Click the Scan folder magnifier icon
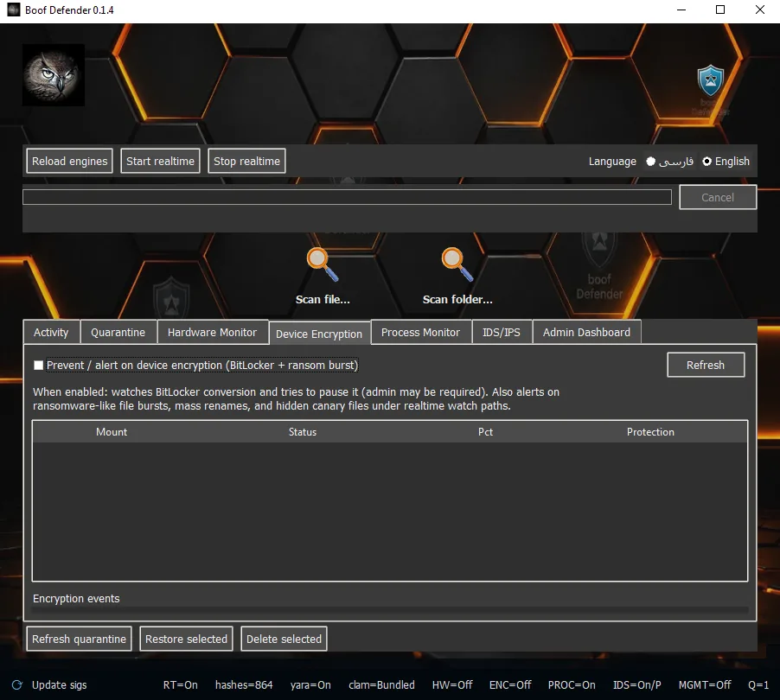780x700 pixels. [457, 264]
